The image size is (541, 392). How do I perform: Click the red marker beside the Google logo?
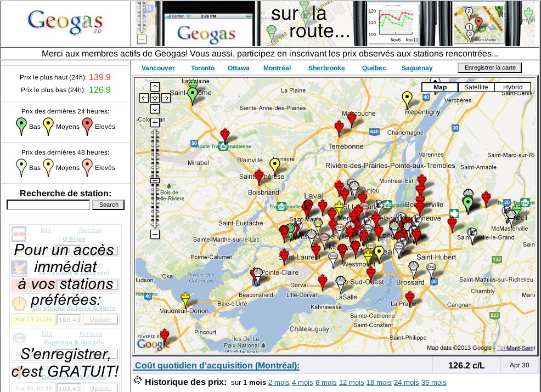click(x=165, y=336)
